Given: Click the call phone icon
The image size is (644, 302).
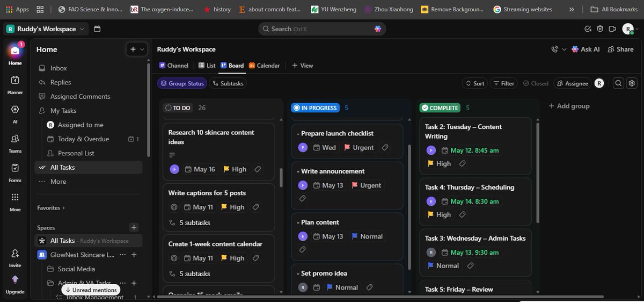Looking at the screenshot, I should pos(555,49).
